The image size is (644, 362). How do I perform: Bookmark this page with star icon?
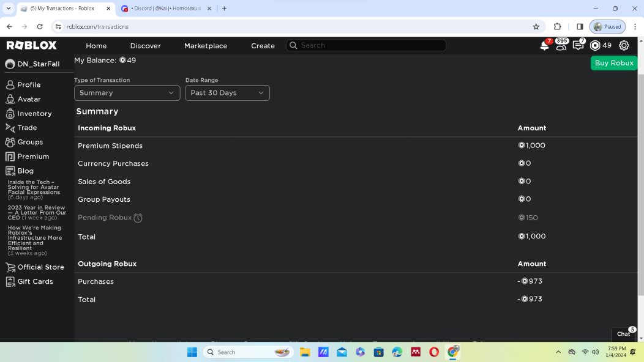click(x=536, y=27)
